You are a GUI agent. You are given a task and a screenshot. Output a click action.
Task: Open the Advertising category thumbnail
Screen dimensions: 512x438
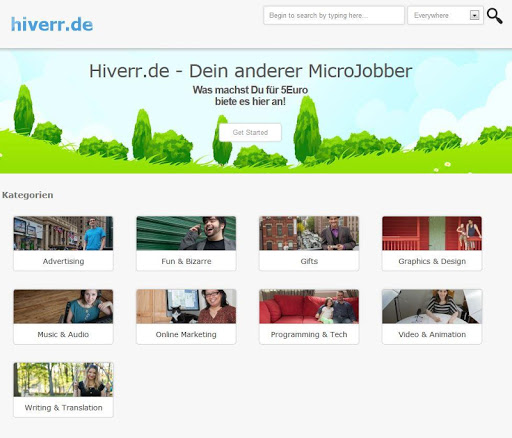click(x=63, y=233)
